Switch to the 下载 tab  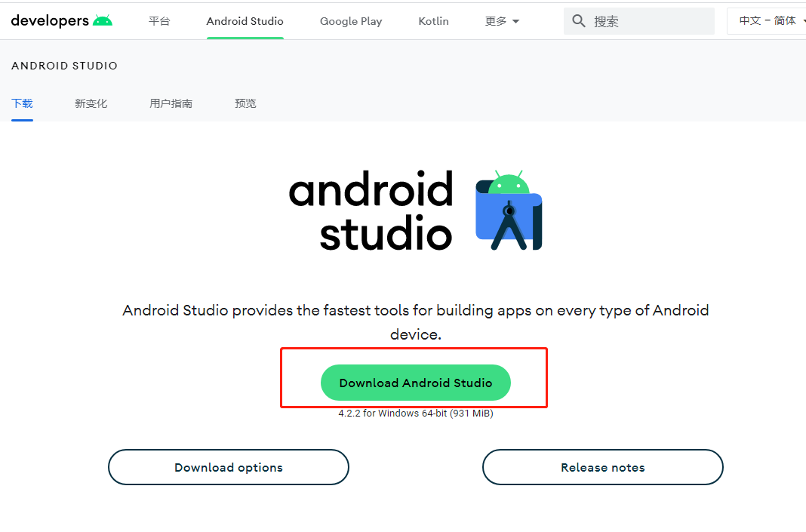pos(22,103)
